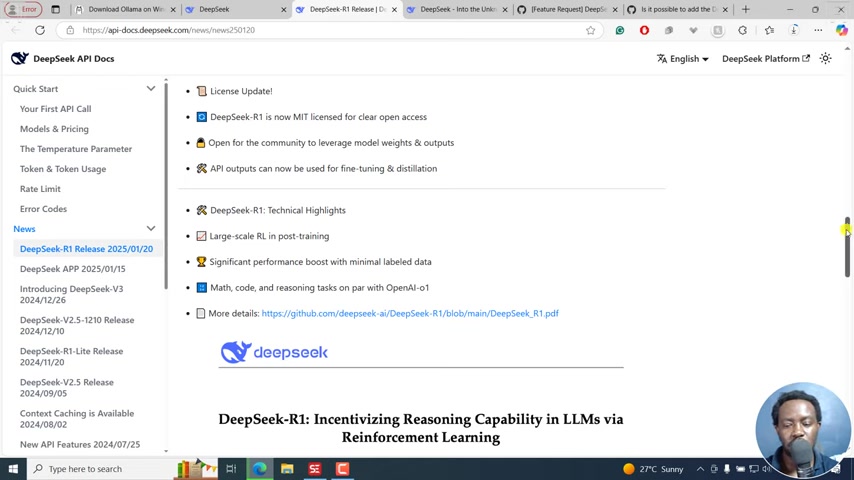Click the heart browser essentials icon
Image resolution: width=854 pixels, height=480 pixels.
(693, 30)
